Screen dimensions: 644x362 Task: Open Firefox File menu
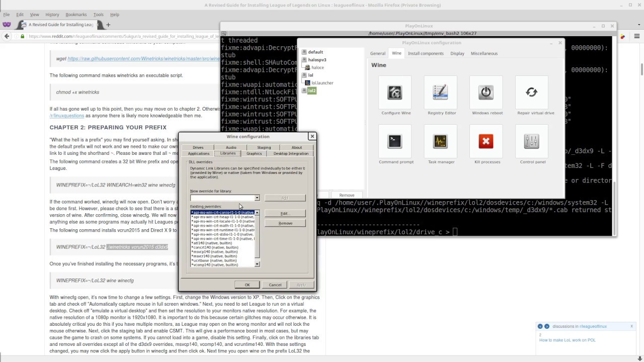point(7,15)
